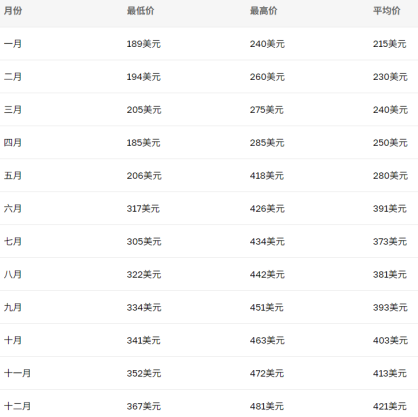
Task: Click the 最高价 column header
Action: (264, 11)
